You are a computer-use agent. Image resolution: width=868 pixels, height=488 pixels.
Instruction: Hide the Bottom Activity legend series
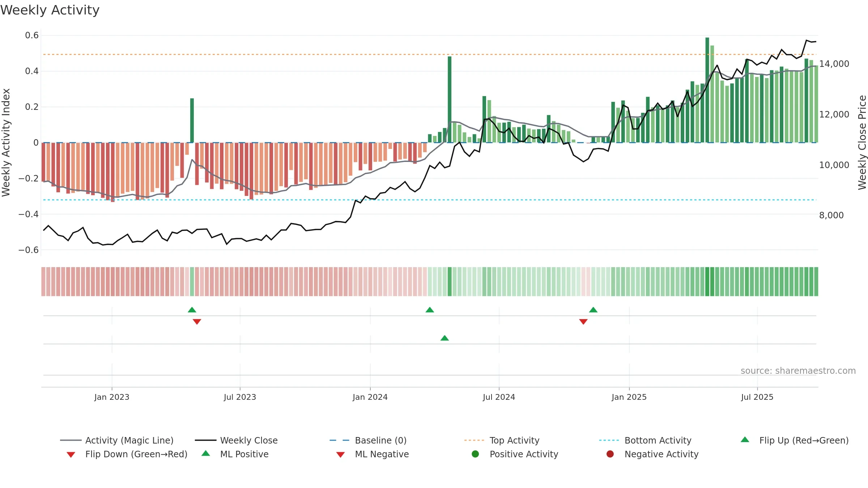pyautogui.click(x=645, y=440)
